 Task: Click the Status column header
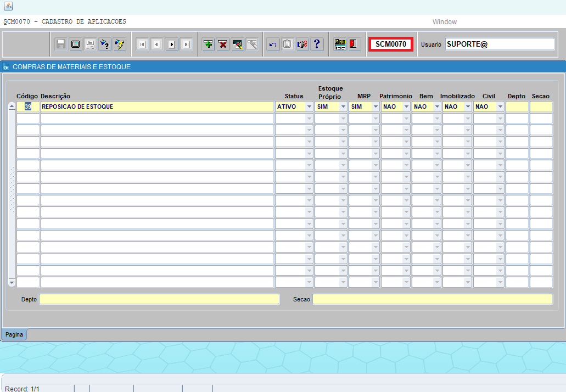point(294,97)
